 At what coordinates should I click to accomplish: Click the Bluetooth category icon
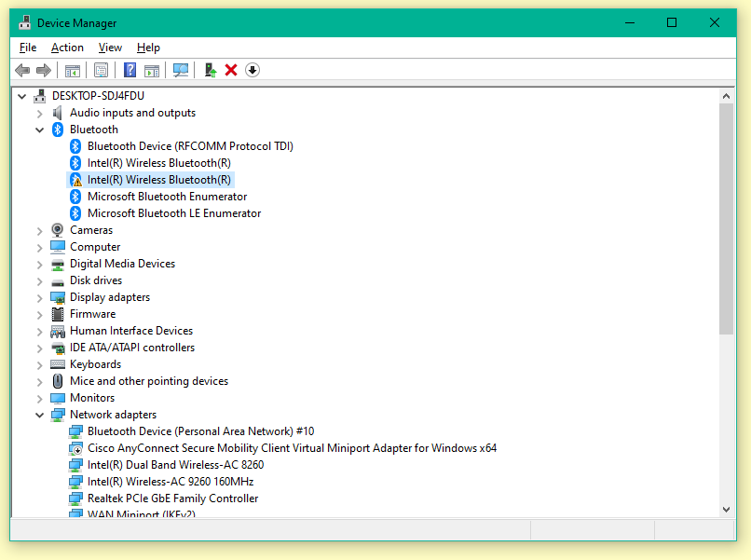click(x=58, y=130)
